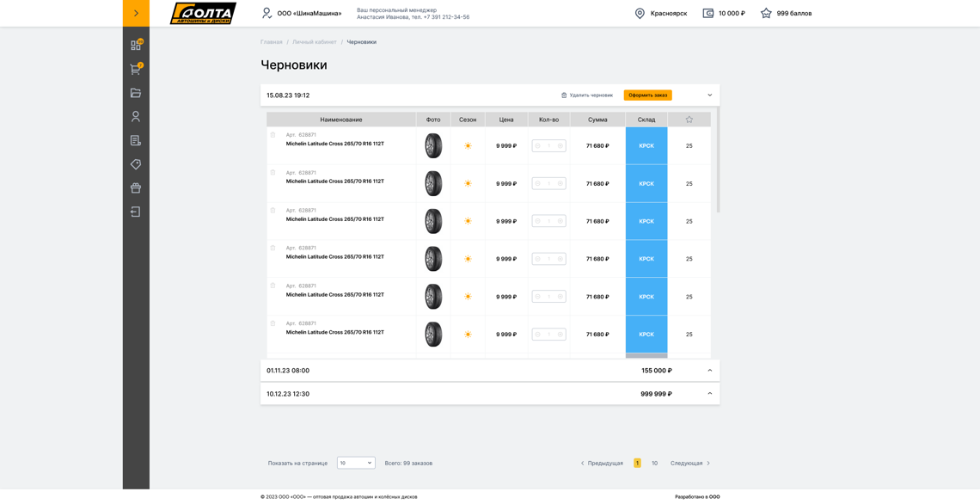
Task: Delete the first Michelin row via trash icon
Action: (x=273, y=135)
